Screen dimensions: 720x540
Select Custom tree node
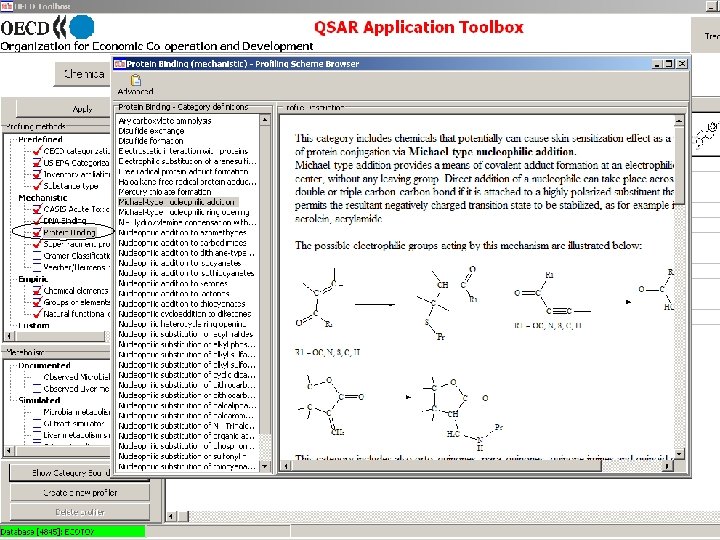tap(34, 325)
